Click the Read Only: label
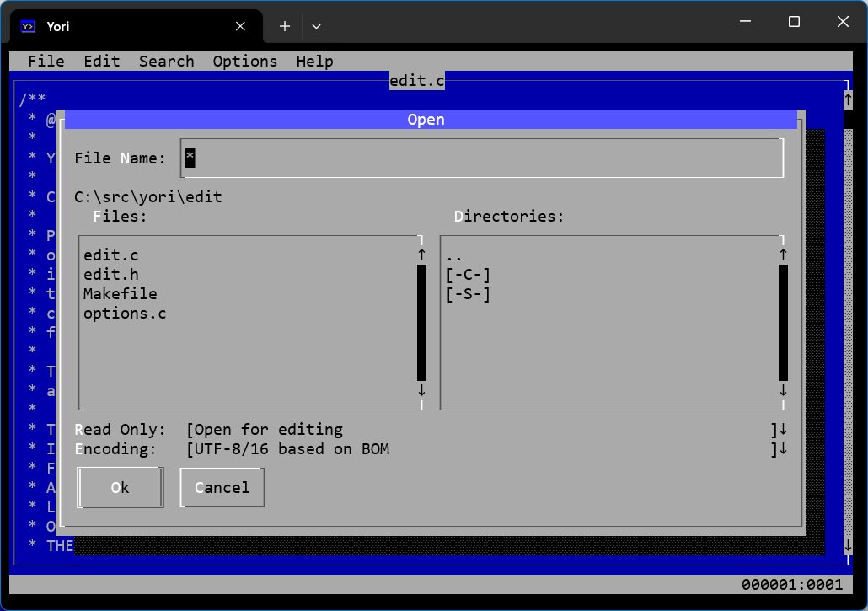Screen dimensions: 868x611 tap(121, 430)
